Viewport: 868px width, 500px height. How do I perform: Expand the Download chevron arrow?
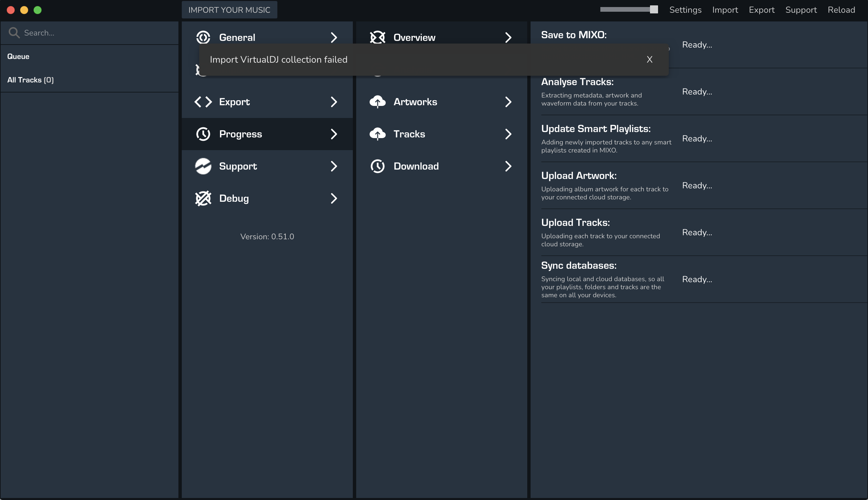[508, 166]
